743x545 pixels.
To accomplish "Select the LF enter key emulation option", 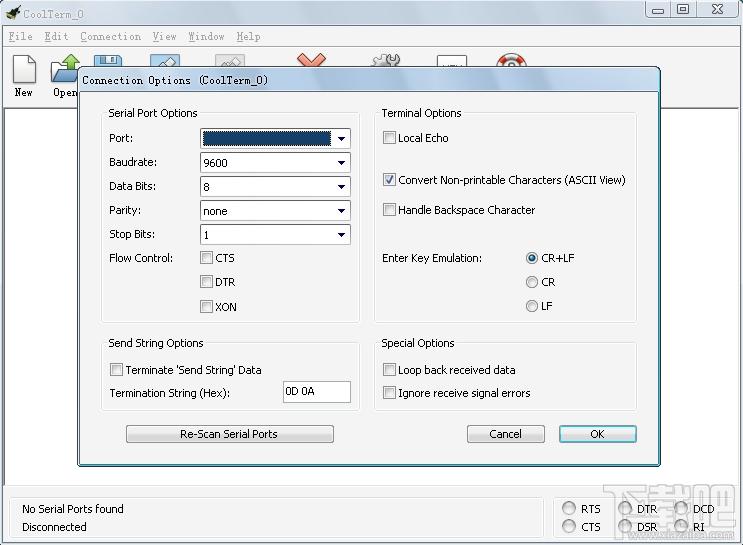I will pos(532,306).
